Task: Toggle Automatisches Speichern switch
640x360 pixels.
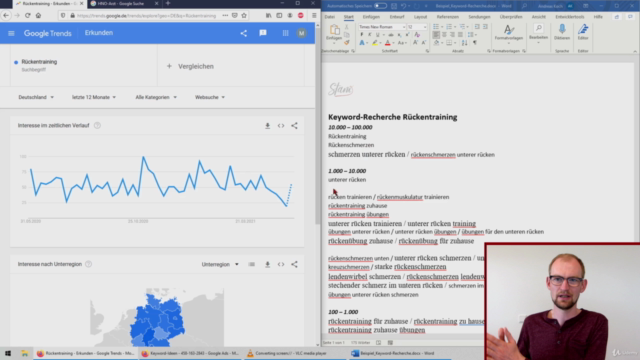Action: click(x=380, y=6)
